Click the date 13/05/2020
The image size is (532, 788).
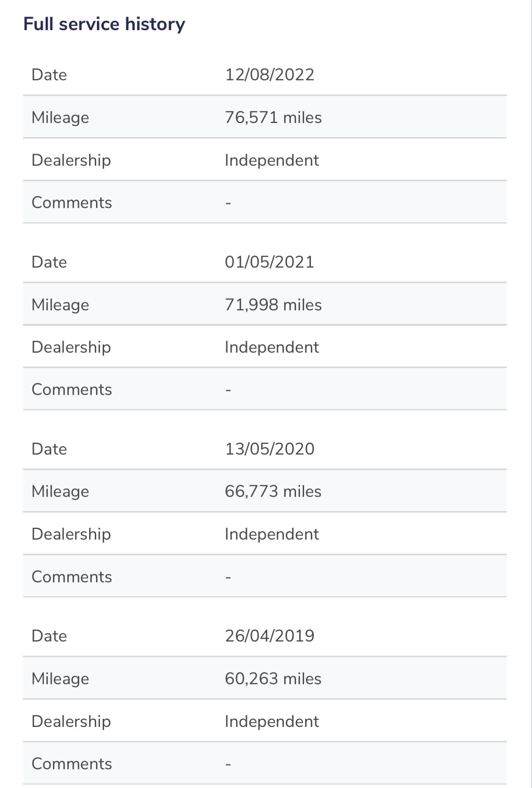click(x=270, y=449)
